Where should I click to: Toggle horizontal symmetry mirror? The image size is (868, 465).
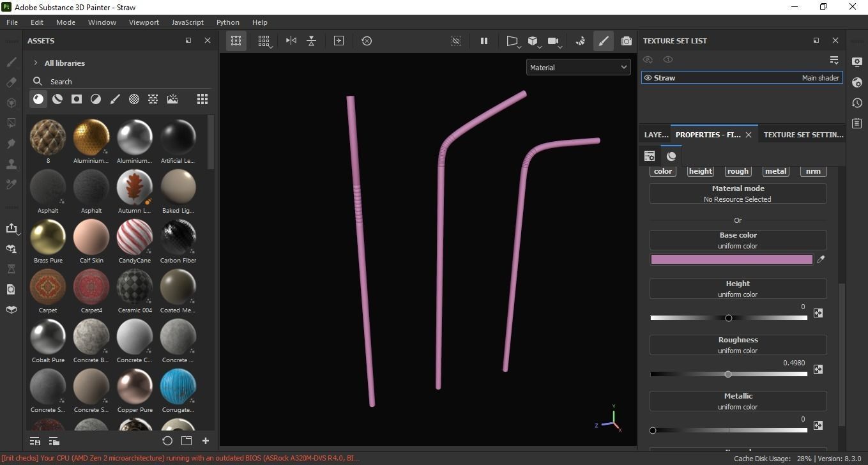291,40
